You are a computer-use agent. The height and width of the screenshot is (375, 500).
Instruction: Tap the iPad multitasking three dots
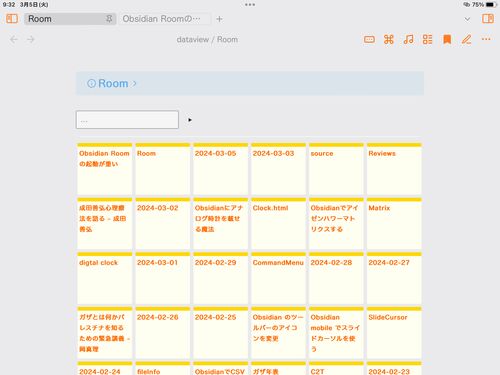point(250,5)
